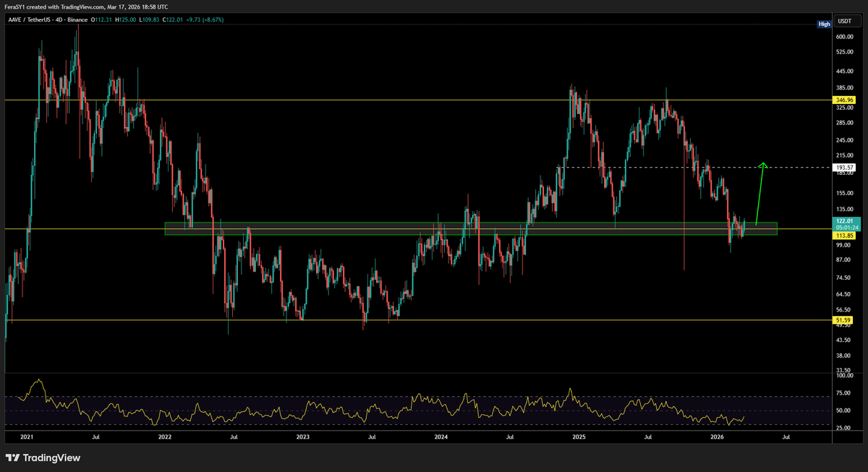
Task: Click the 525.00 price axis label
Action: (x=843, y=52)
